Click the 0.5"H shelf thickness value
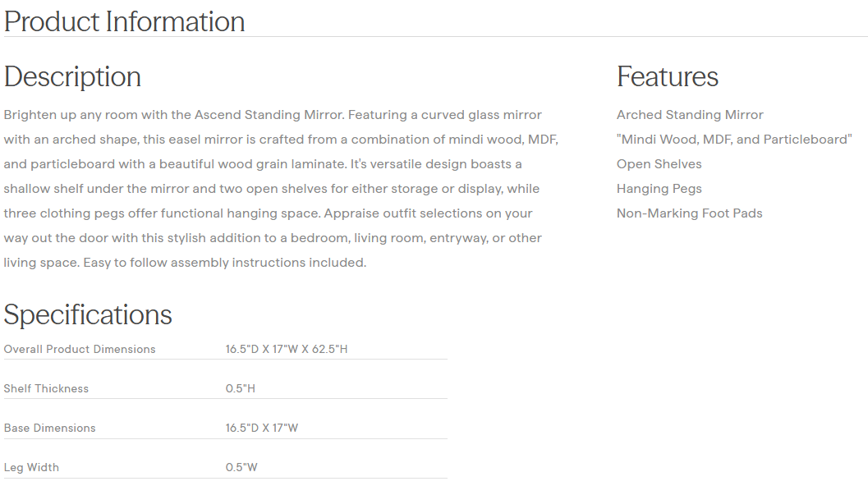868x495 pixels. click(x=241, y=388)
